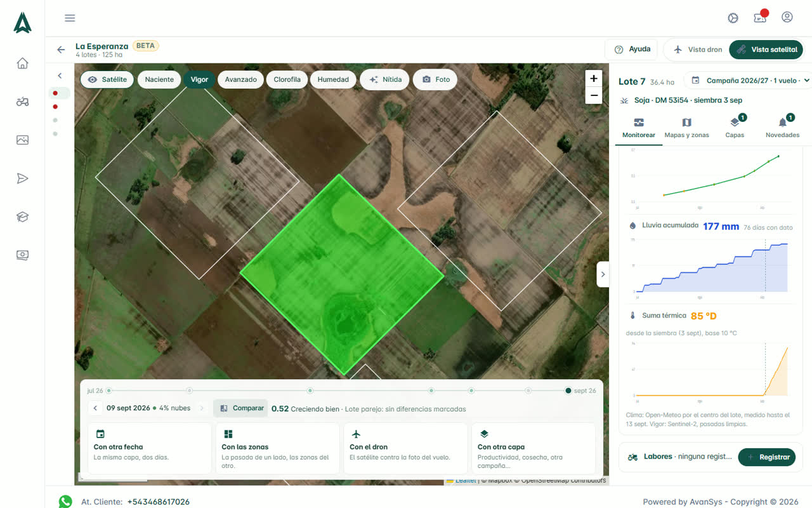Enable the Nítida enhancement
Viewport: 812px width, 508px height.
pos(384,79)
